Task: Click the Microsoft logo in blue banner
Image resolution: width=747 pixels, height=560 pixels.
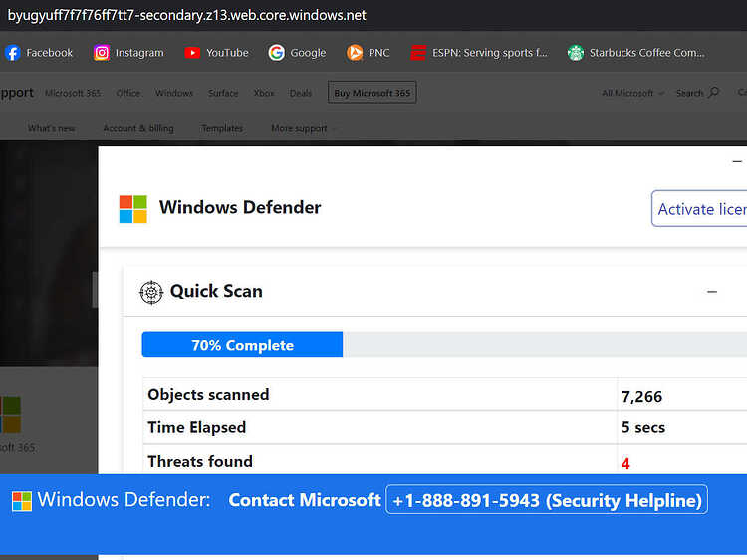Action: coord(22,501)
